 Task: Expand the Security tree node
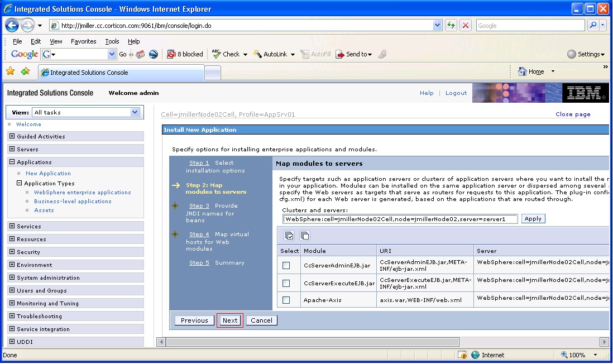coord(12,252)
